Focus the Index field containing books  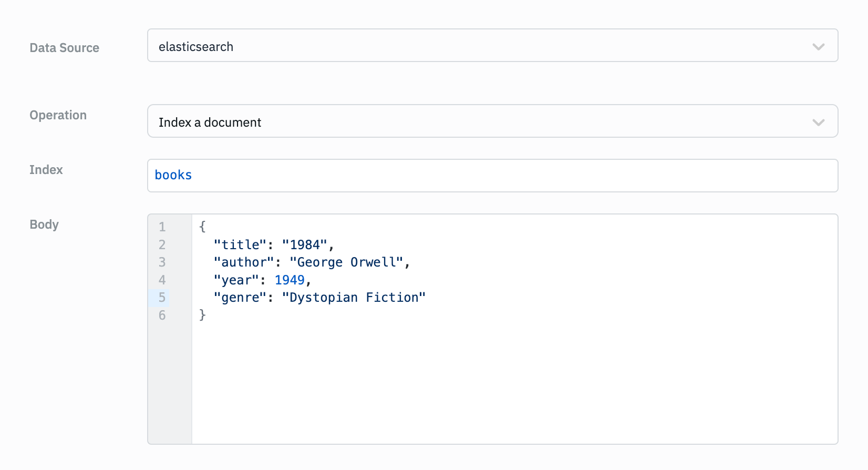coord(492,176)
